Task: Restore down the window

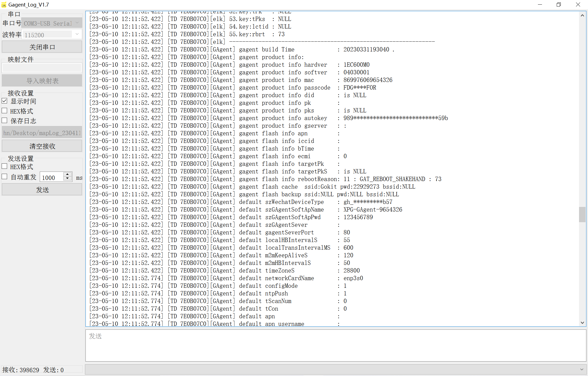Action: [559, 5]
